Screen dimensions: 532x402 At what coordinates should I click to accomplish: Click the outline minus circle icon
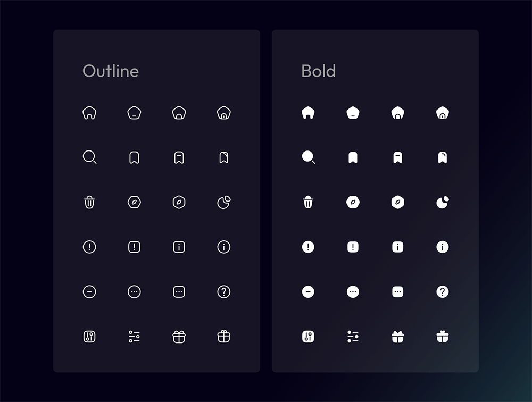coord(89,291)
